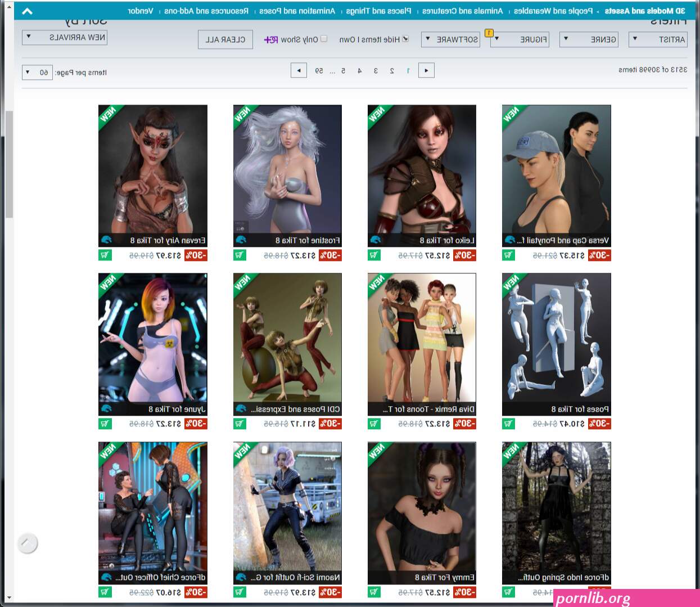Open the Places and Things menu
Image resolution: width=700 pixels, height=607 pixels.
pos(378,11)
